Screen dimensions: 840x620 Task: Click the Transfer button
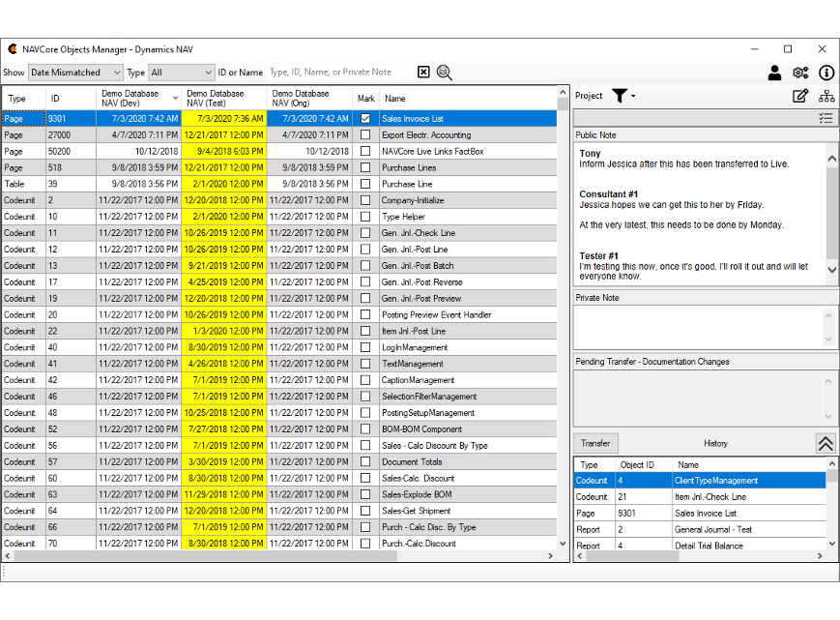(595, 443)
